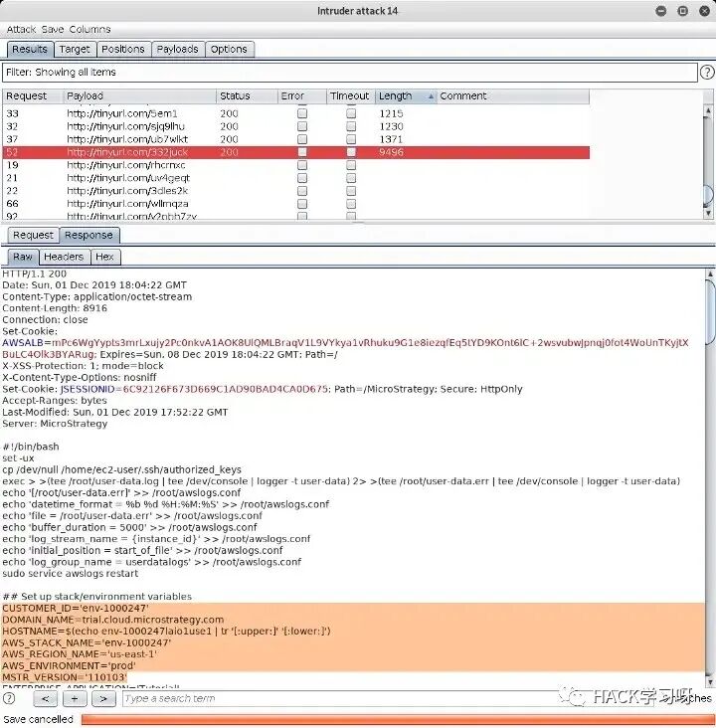Select the Raw view tab
The image size is (716, 728).
point(23,257)
